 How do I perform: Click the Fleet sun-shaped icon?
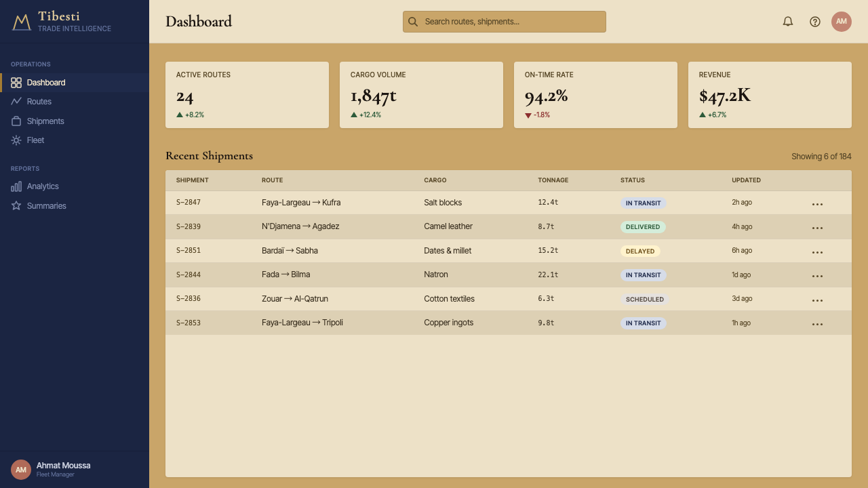click(x=16, y=140)
